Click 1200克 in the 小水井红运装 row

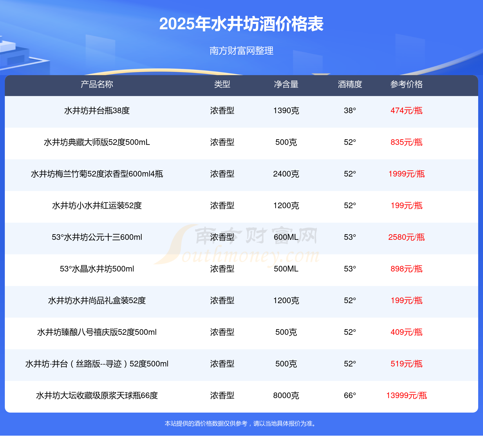286,205
